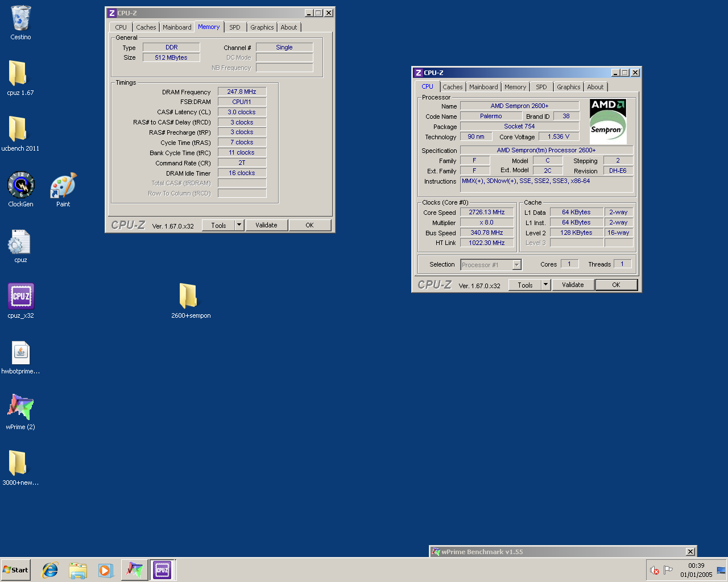Click the Core Speed value 2726.13 MHz
The height and width of the screenshot is (582, 728).
coord(487,213)
